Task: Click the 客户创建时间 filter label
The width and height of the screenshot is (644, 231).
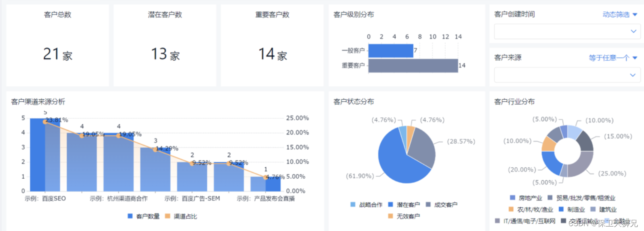Action: [515, 15]
